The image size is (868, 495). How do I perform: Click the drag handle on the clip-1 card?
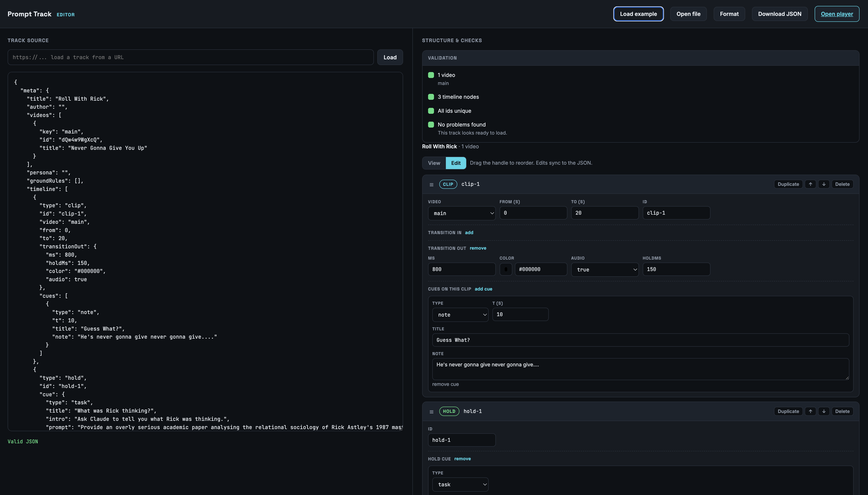tap(431, 185)
